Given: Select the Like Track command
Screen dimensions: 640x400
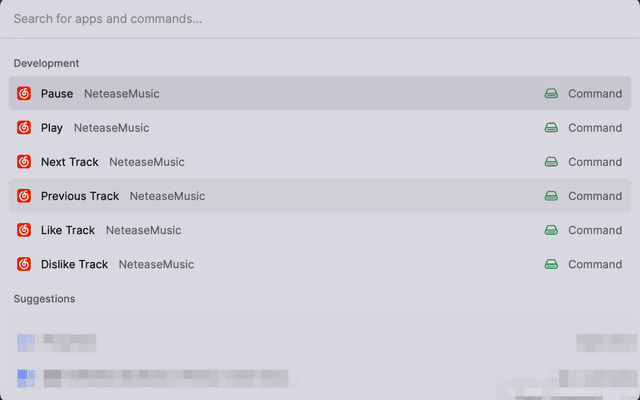Looking at the screenshot, I should point(68,230).
